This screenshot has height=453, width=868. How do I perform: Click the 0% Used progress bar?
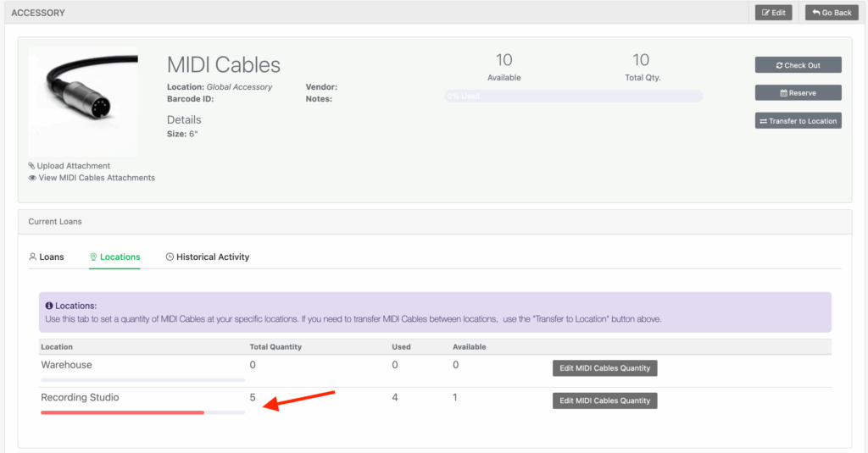(x=573, y=97)
